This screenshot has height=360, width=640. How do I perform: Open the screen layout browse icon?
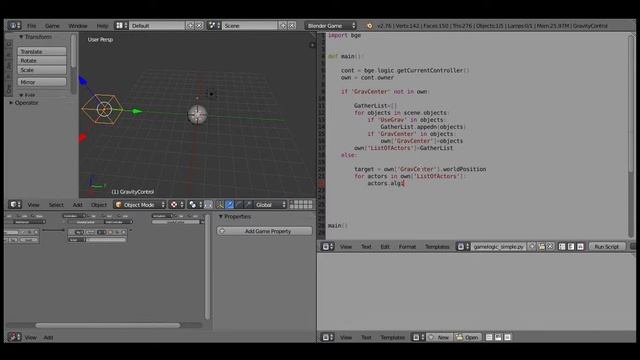tap(121, 25)
